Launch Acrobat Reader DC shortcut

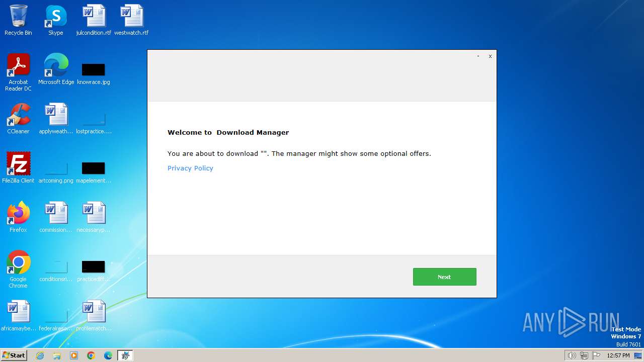[18, 72]
